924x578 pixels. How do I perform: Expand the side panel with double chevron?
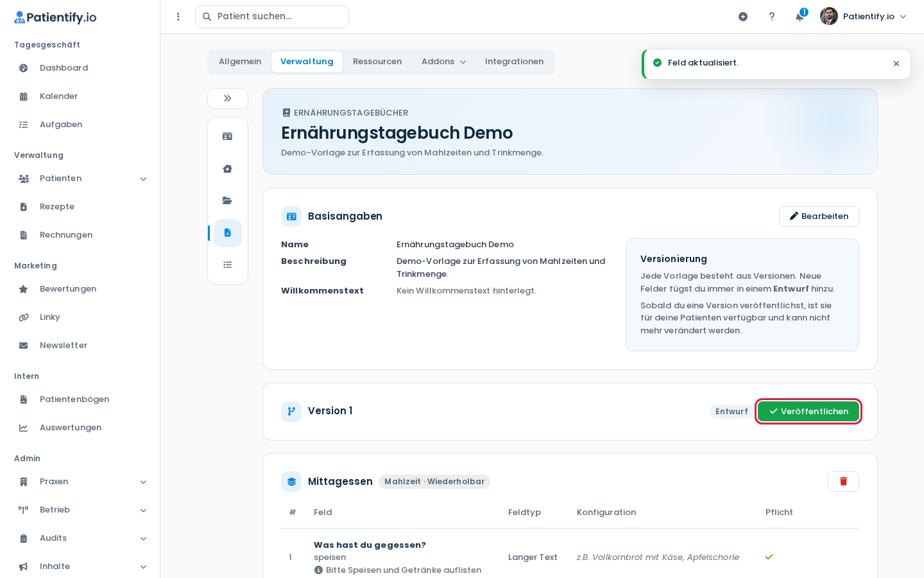228,98
